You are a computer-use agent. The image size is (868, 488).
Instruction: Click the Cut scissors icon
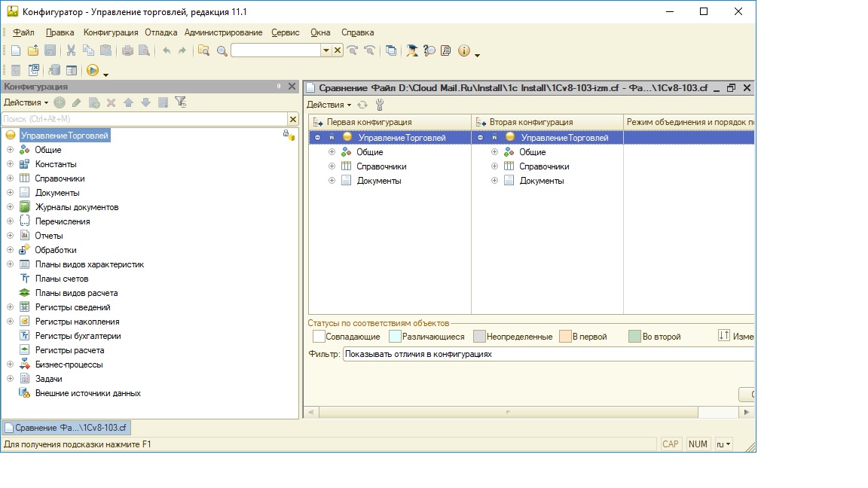[x=71, y=50]
